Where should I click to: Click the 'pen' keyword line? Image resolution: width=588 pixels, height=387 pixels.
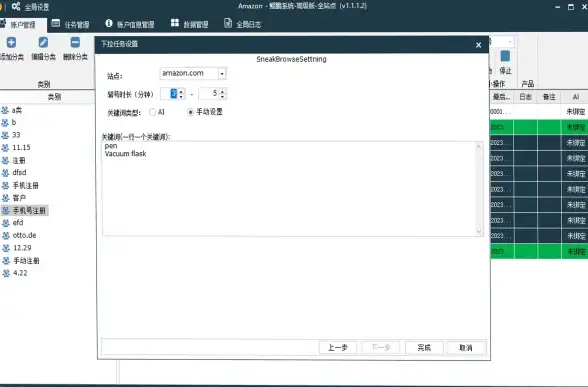pyautogui.click(x=111, y=146)
